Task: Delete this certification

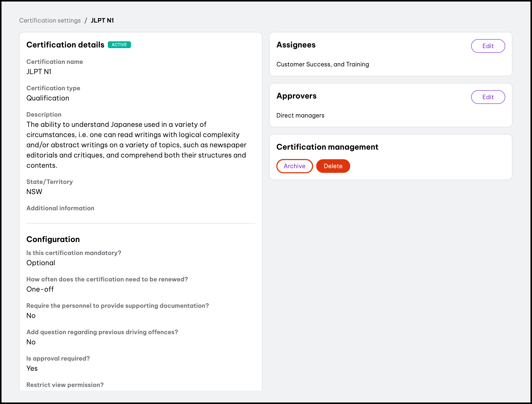Action: click(333, 166)
